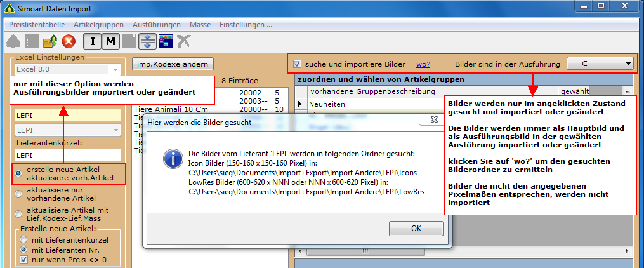Click the blue up-down arrows split icon

[x=147, y=42]
